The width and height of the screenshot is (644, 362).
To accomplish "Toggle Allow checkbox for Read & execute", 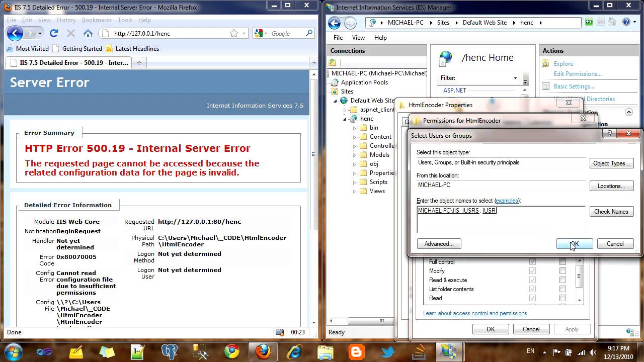I will pyautogui.click(x=532, y=280).
